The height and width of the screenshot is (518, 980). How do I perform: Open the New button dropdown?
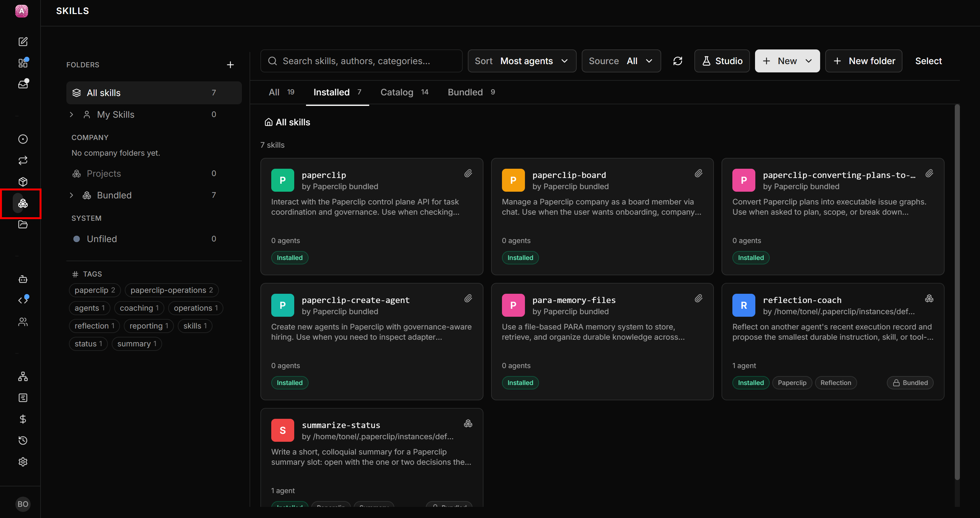[787, 61]
